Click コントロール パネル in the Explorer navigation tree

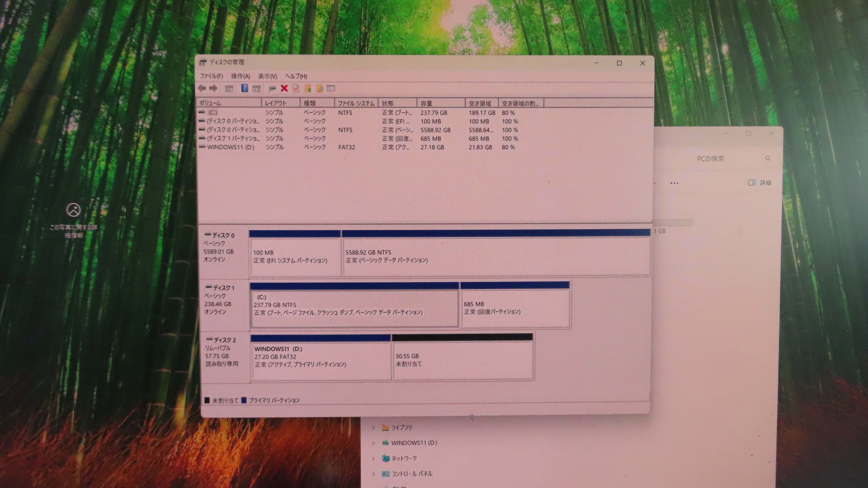click(x=412, y=473)
